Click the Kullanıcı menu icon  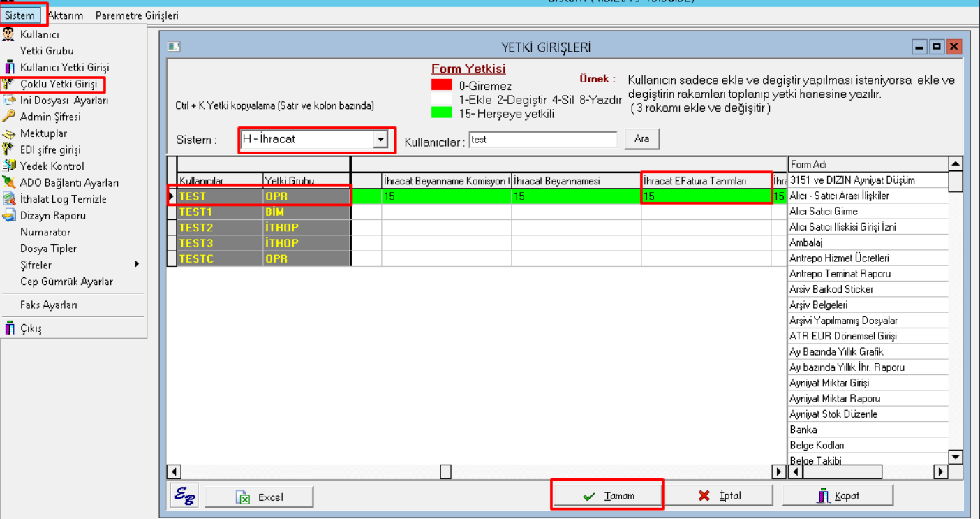[x=9, y=34]
